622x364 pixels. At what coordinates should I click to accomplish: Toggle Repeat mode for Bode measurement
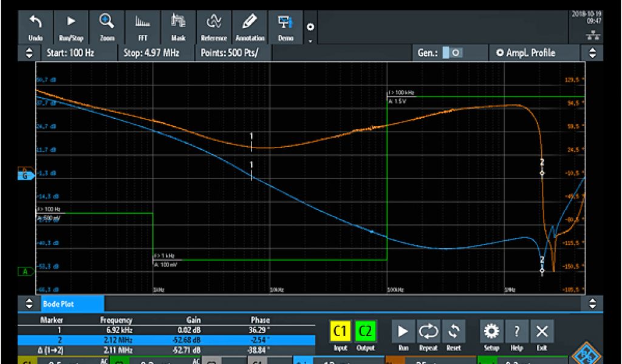[428, 335]
